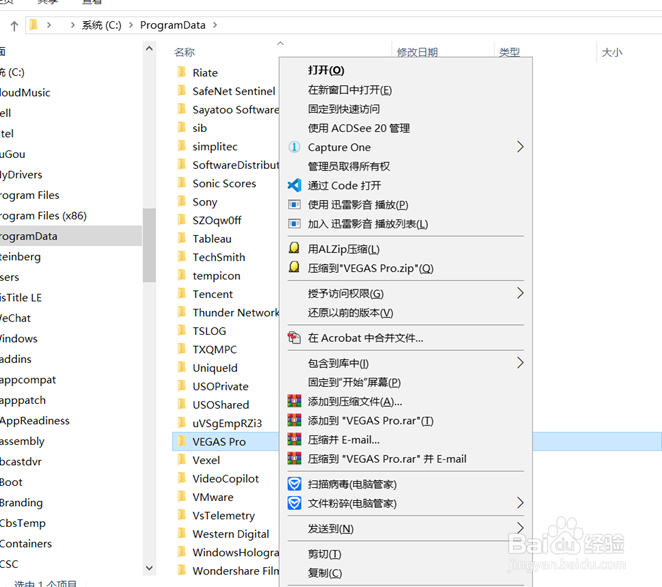Screen dimensions: 662x587
Task: Expand the Capture One submenu arrow
Action: [x=520, y=147]
